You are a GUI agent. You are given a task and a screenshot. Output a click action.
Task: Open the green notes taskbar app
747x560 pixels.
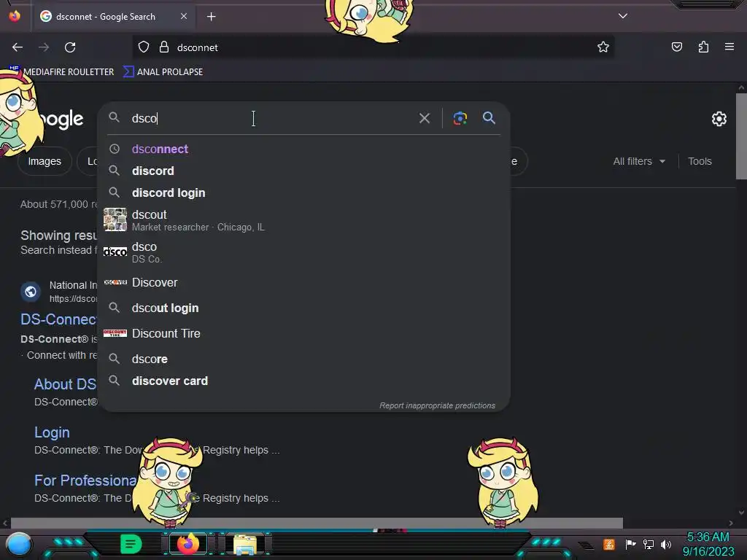coord(131,544)
